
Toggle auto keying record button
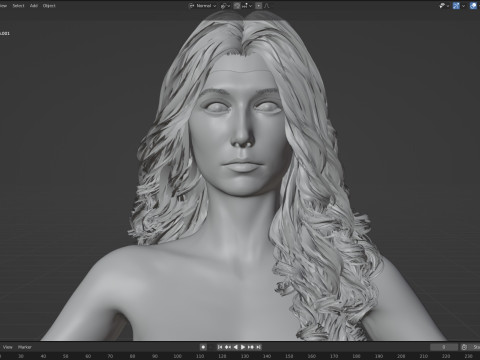click(x=203, y=347)
